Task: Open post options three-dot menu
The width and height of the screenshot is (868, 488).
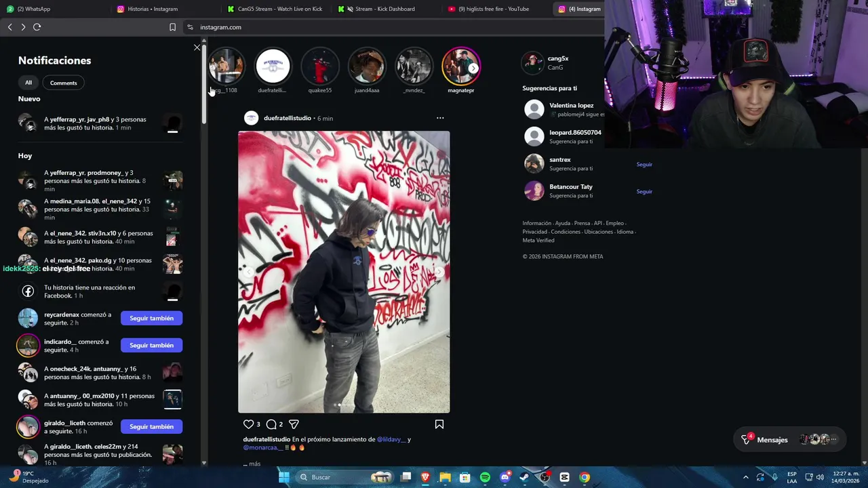Action: click(440, 118)
